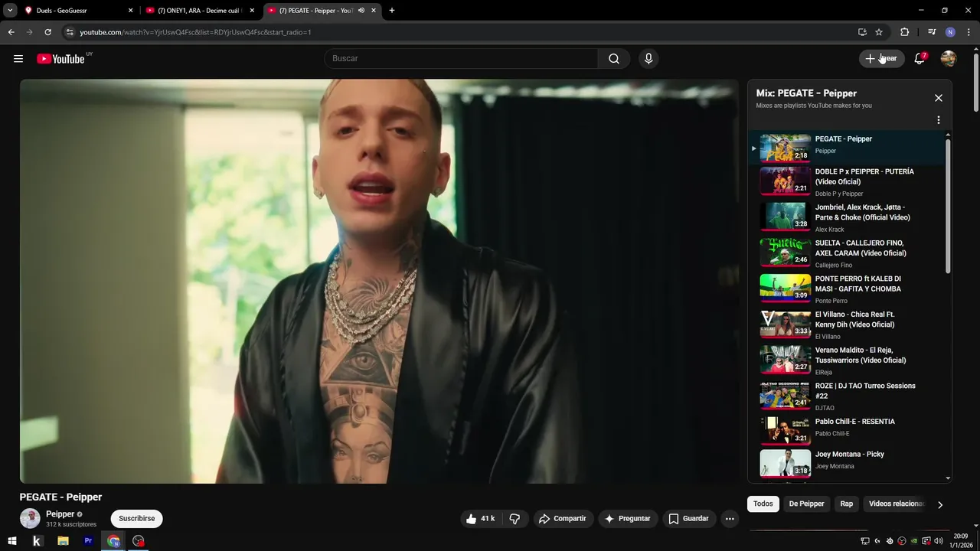980x551 pixels.
Task: Dislike the video
Action: 514,519
